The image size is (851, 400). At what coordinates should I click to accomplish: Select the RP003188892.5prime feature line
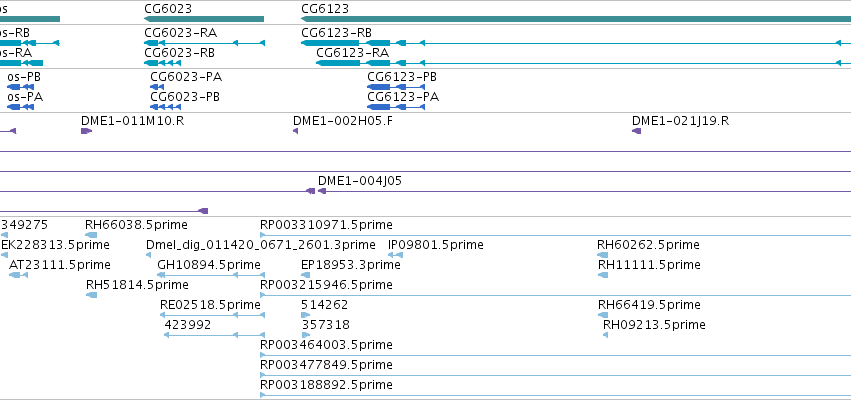[x=555, y=395]
